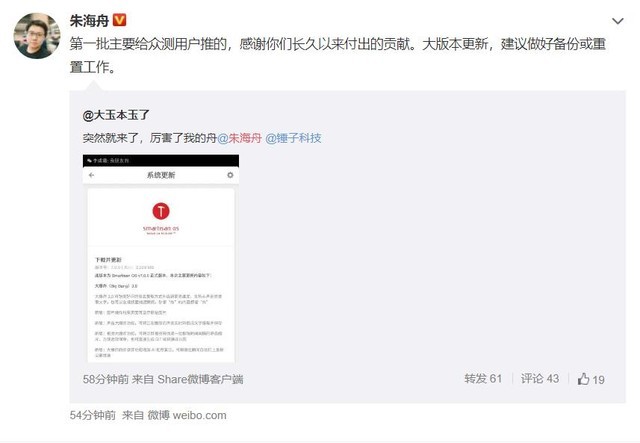Screen dimensions: 640x443
Task: Tap the back arrow in screenshot header
Action: [92, 175]
